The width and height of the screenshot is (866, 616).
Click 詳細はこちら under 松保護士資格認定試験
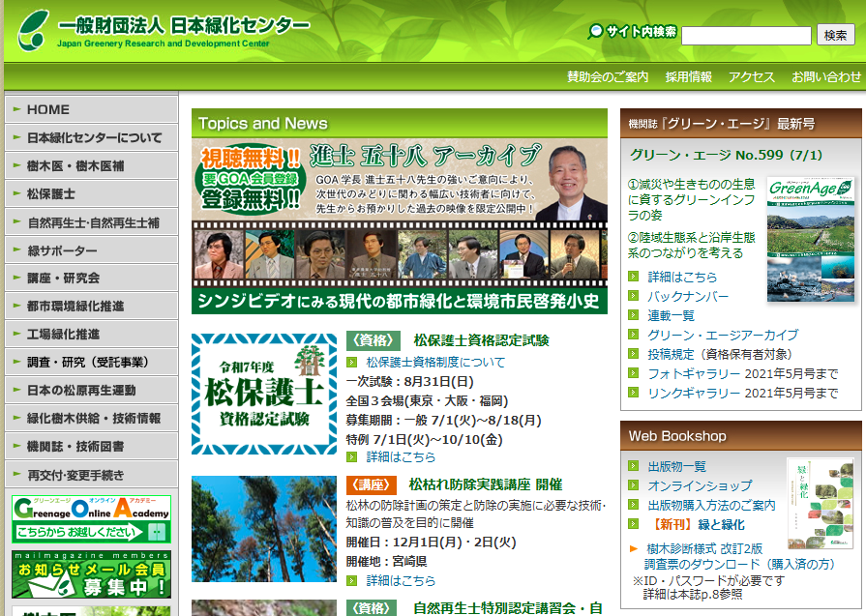[401, 457]
